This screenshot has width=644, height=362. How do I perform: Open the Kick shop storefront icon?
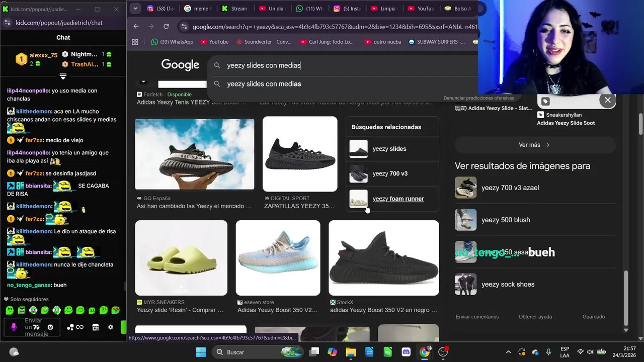96,327
